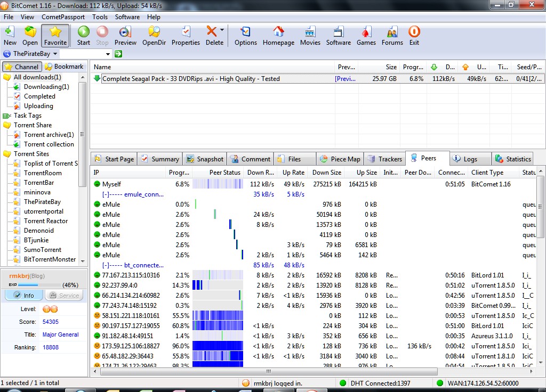Click the Name column header
This screenshot has height=392, width=546.
[x=212, y=67]
